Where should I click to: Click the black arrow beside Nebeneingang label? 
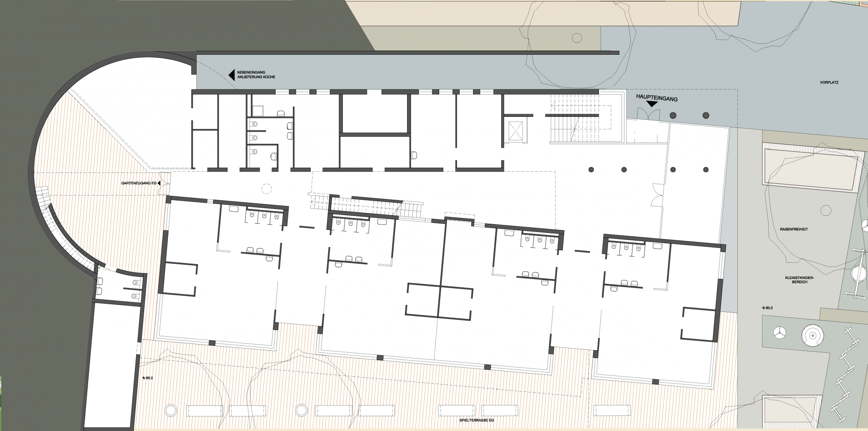click(232, 75)
